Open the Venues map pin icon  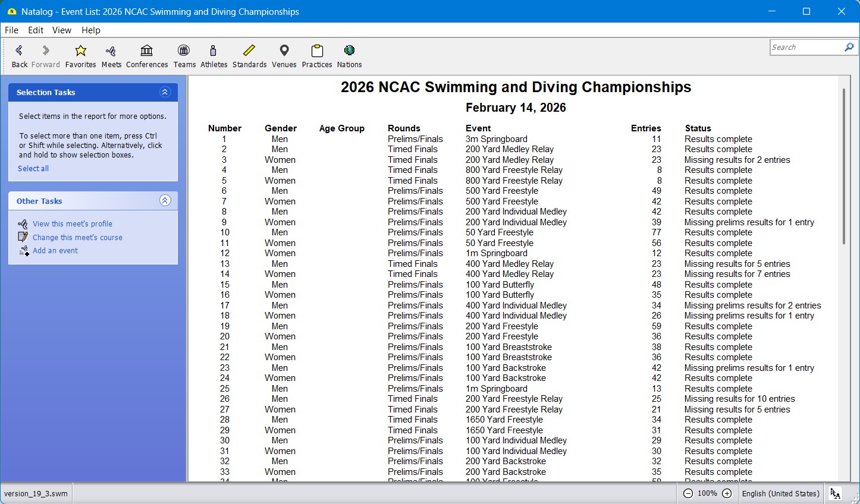click(x=284, y=51)
